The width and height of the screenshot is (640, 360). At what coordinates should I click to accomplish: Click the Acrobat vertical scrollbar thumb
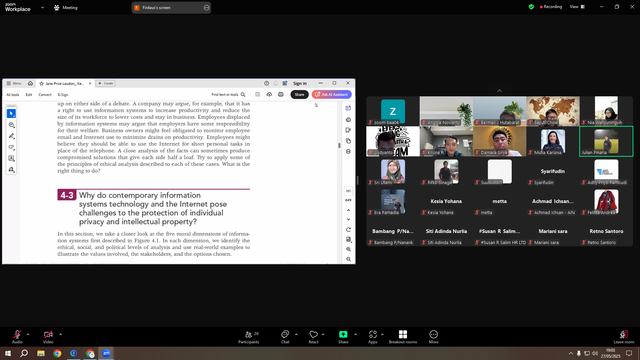click(339, 145)
